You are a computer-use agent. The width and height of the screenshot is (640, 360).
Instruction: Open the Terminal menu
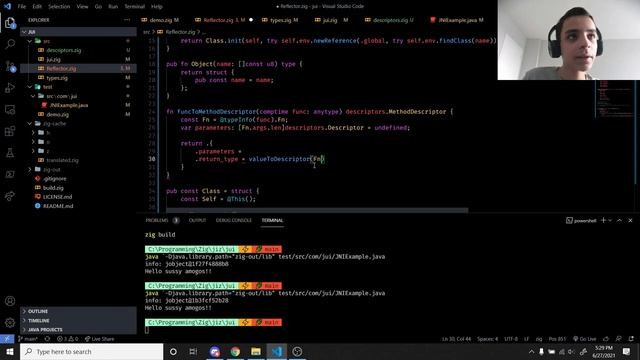(x=135, y=7)
